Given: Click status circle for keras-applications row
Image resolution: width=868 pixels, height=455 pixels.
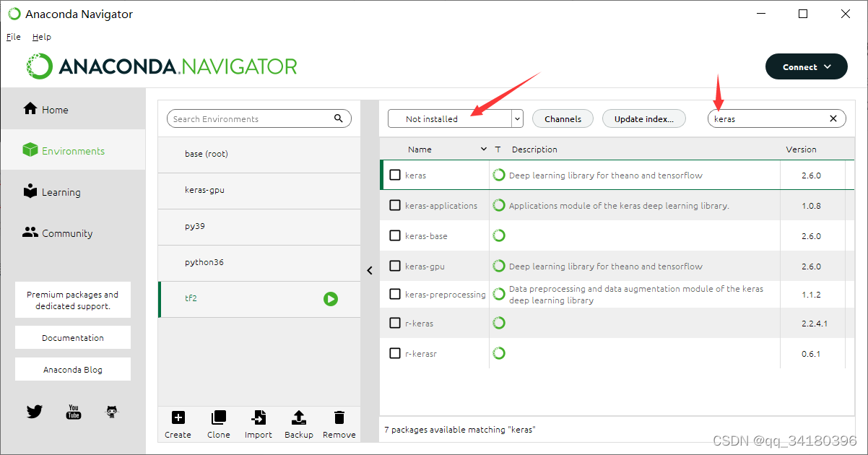Looking at the screenshot, I should tap(499, 205).
